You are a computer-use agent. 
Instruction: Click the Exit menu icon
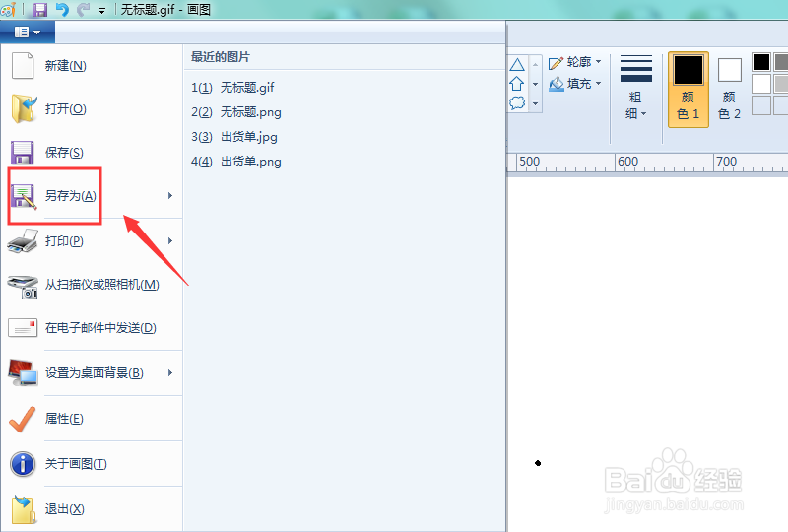pyautogui.click(x=24, y=509)
